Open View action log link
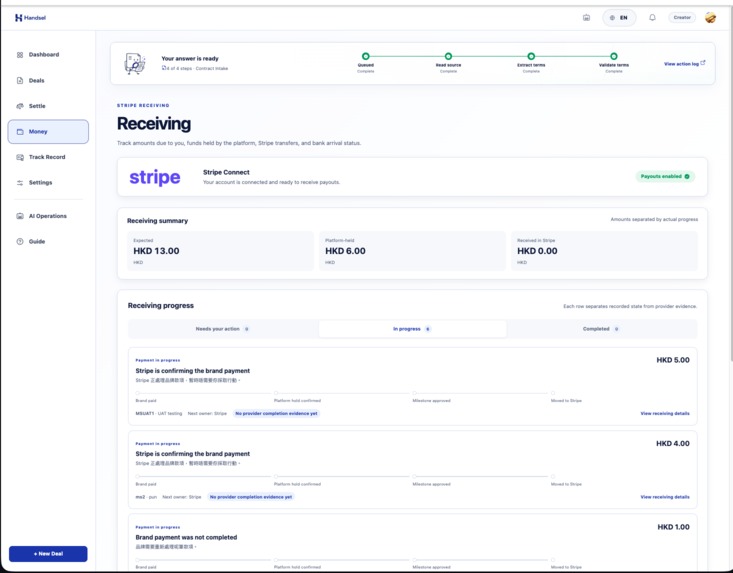733x573 pixels. click(x=681, y=64)
